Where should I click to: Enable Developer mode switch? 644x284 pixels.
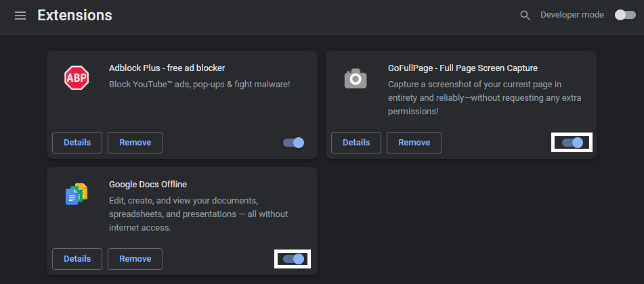coord(624,15)
